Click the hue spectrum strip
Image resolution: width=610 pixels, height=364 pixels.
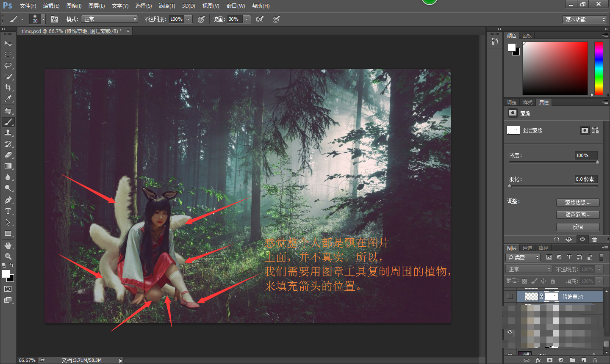pyautogui.click(x=599, y=68)
